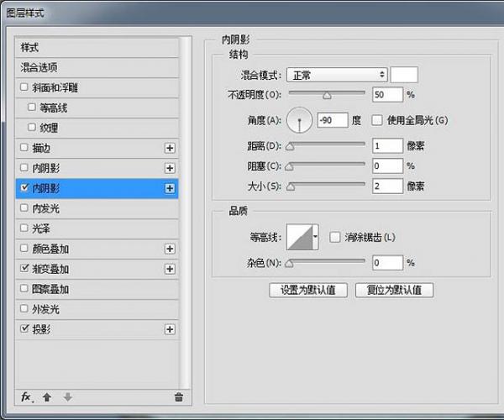This screenshot has height=420, width=504.
Task: Select the 内发光 row label
Action: pos(45,208)
